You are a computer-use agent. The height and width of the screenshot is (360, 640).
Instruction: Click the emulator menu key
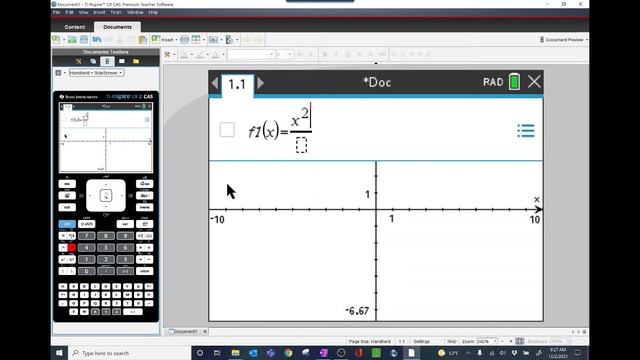click(144, 207)
